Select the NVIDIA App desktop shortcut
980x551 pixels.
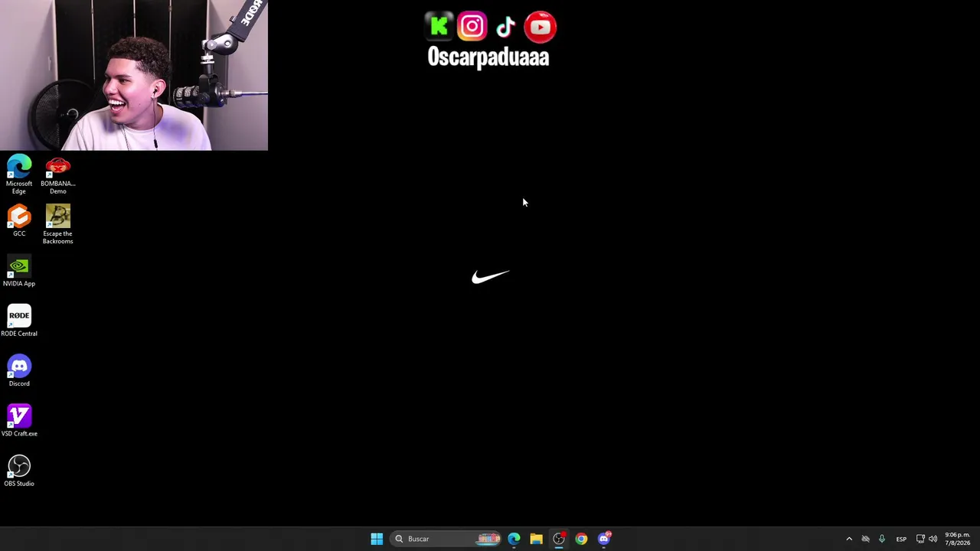tap(19, 272)
